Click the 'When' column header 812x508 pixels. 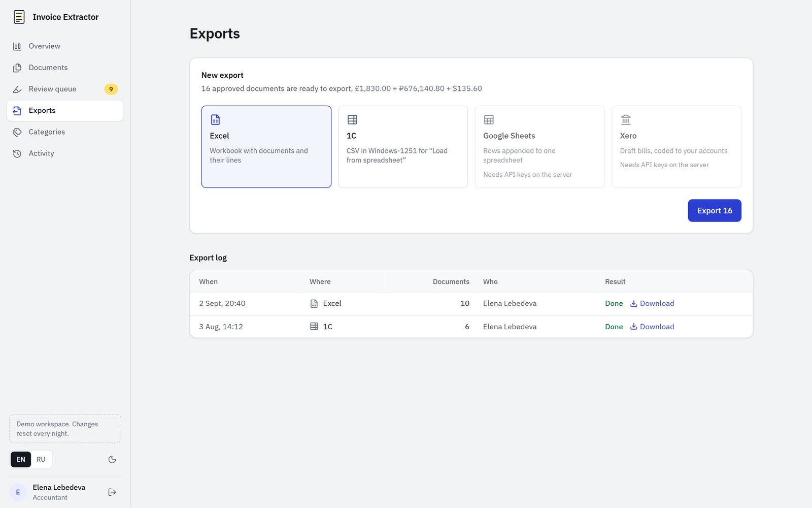click(x=208, y=282)
